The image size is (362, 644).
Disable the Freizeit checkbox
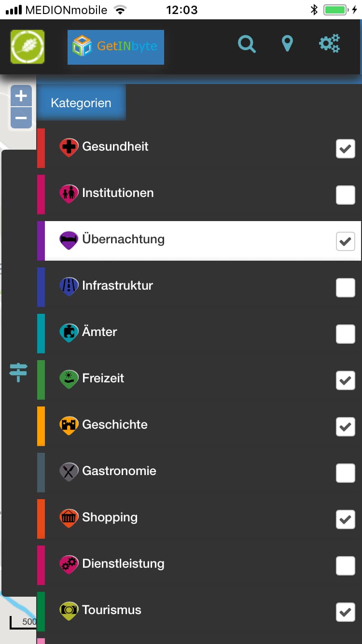tap(345, 380)
